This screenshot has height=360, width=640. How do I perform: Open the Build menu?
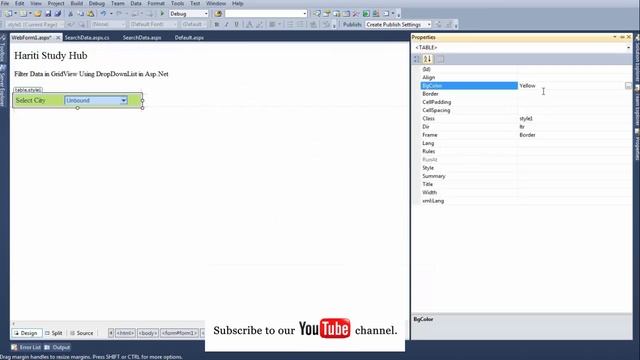tap(77, 4)
